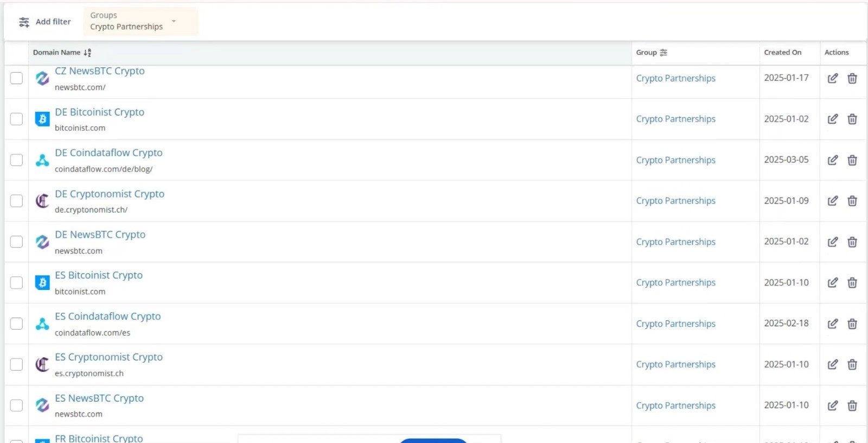Delete the DE Bitcoinist Crypto entry

coord(852,119)
